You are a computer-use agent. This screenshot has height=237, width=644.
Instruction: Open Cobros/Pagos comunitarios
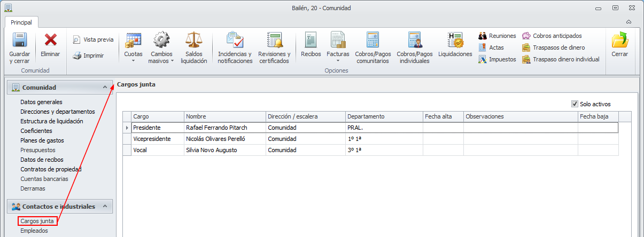click(x=373, y=41)
